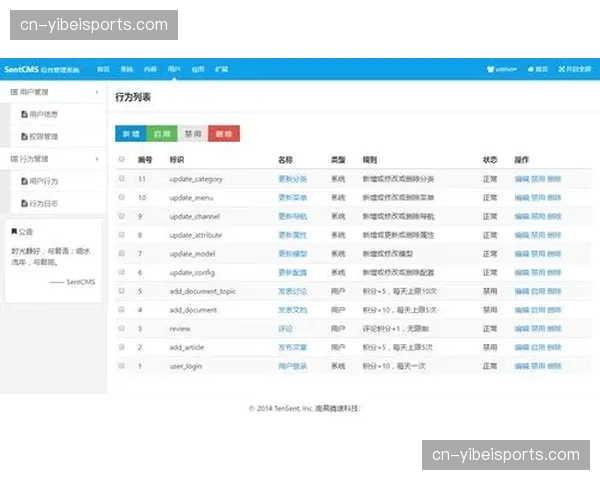Image resolution: width=600 pixels, height=480 pixels.
Task: Check the update_channel row checkbox
Action: click(122, 216)
